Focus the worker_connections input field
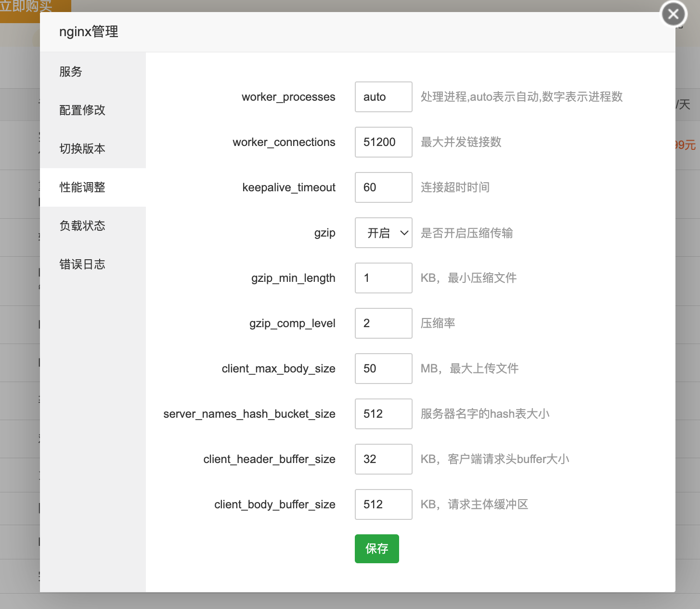Image resolution: width=700 pixels, height=609 pixels. click(384, 142)
